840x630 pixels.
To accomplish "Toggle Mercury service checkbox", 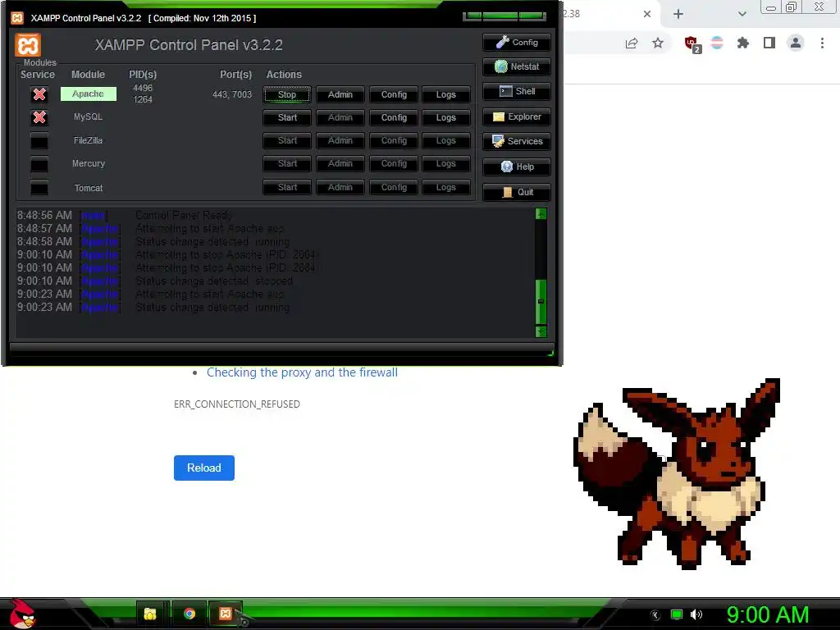I will tap(39, 164).
